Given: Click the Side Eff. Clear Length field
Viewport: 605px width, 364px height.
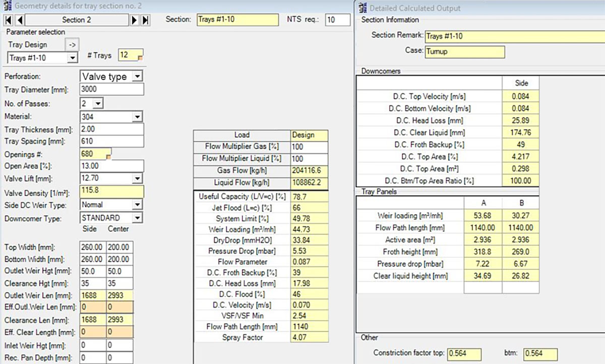Looking at the screenshot, I should click(93, 332).
